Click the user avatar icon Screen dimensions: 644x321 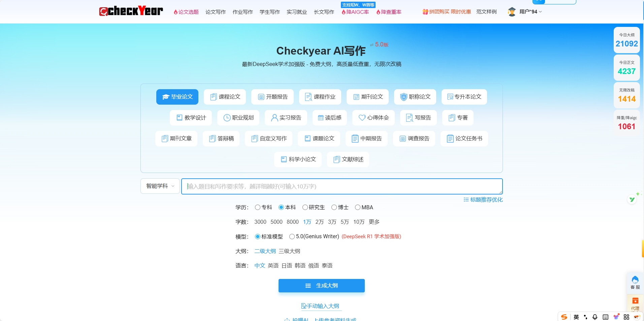coord(512,12)
